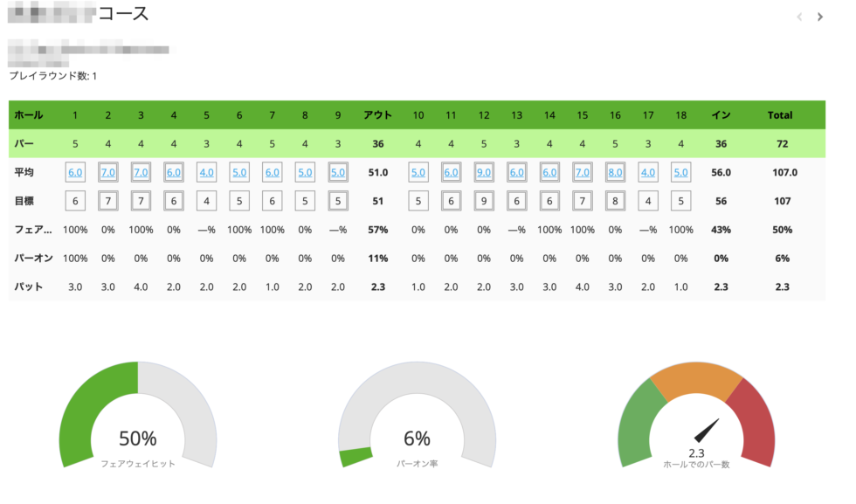Click the previous course arrow

[799, 17]
